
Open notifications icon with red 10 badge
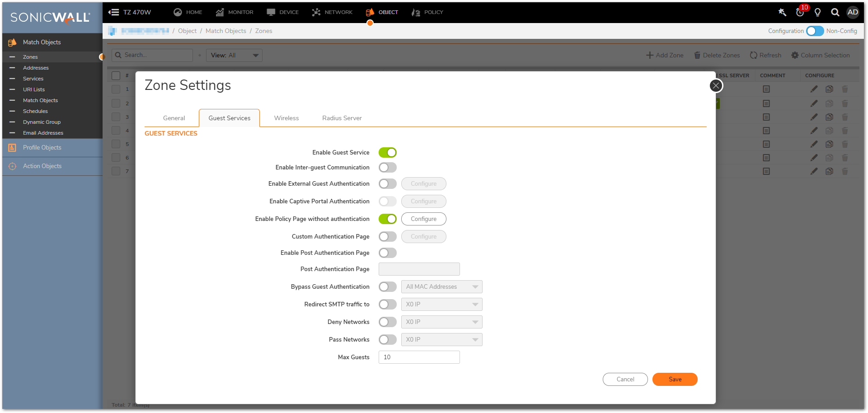800,12
